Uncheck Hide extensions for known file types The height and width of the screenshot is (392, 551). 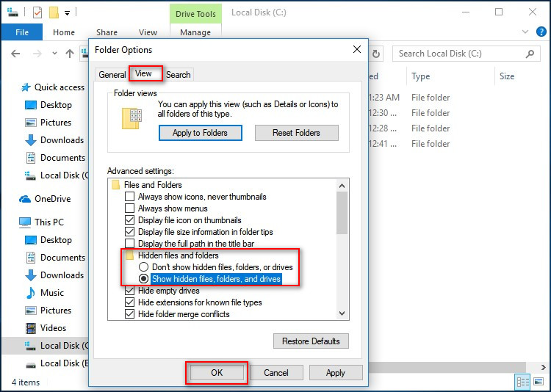point(129,302)
